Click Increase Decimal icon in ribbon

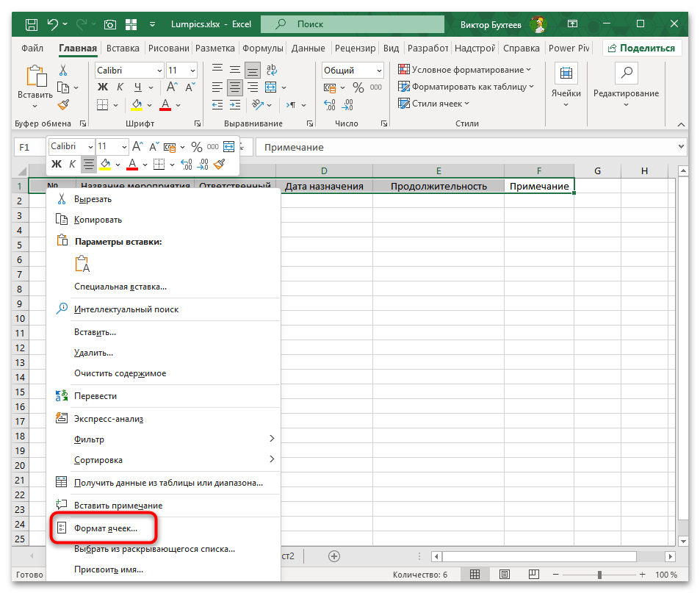pyautogui.click(x=330, y=105)
